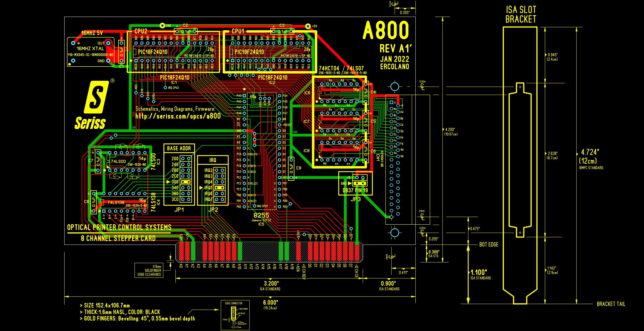
Task: Click the IRQ header above JP2
Action: 213,160
